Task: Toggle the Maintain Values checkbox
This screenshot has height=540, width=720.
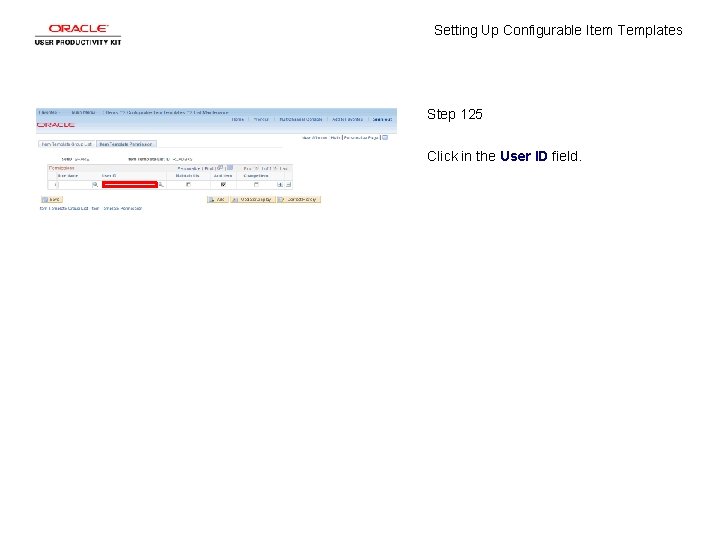Action: click(x=188, y=185)
